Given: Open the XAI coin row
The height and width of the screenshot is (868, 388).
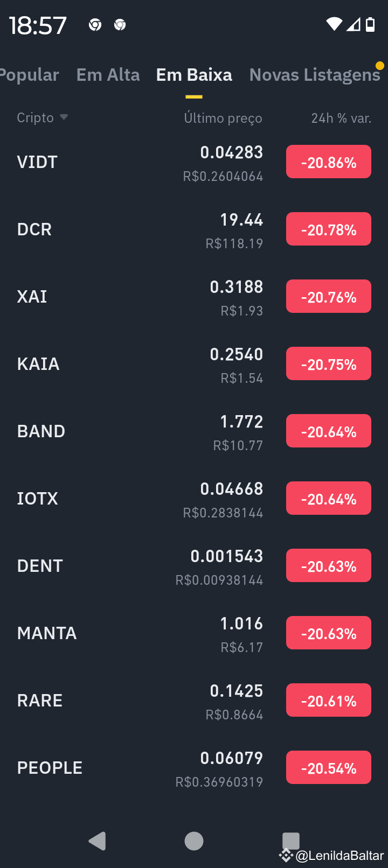Looking at the screenshot, I should [x=194, y=296].
